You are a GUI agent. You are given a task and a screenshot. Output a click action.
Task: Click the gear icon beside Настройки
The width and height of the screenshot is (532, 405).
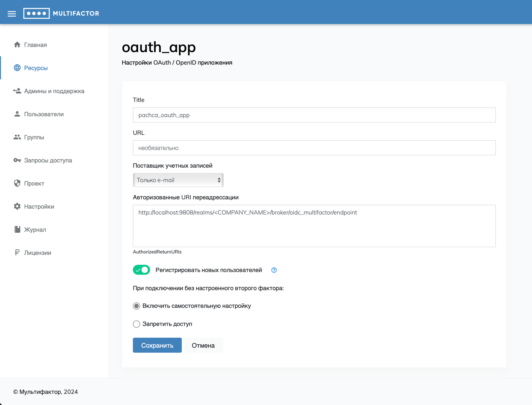(17, 206)
